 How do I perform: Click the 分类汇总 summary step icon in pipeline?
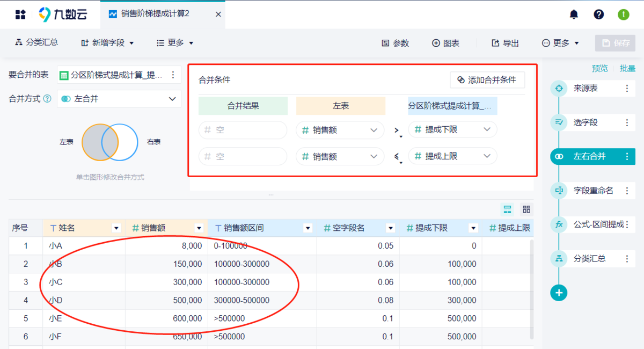click(558, 259)
